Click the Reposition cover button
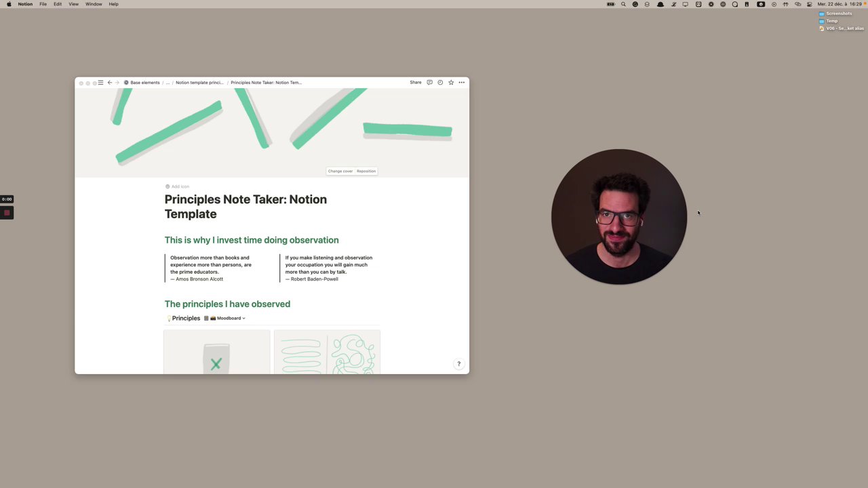This screenshot has width=868, height=488. point(366,171)
